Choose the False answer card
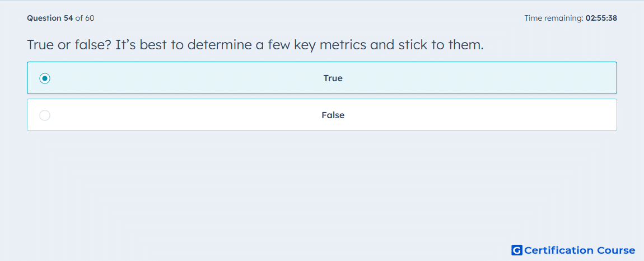The height and width of the screenshot is (261, 644). click(x=322, y=115)
